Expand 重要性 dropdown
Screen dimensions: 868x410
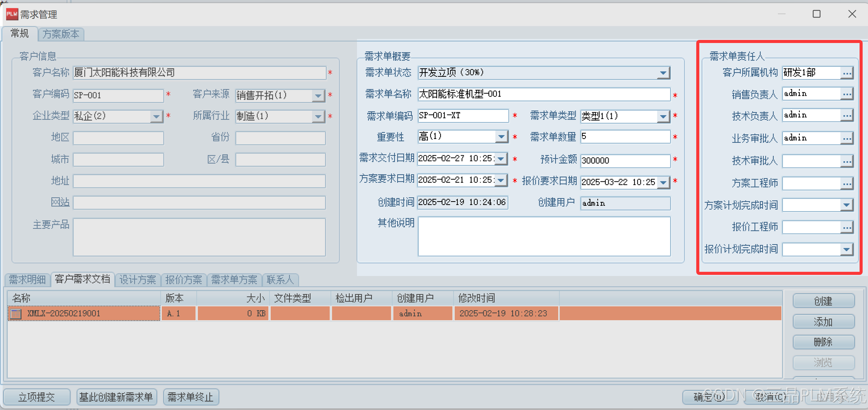[x=502, y=137]
